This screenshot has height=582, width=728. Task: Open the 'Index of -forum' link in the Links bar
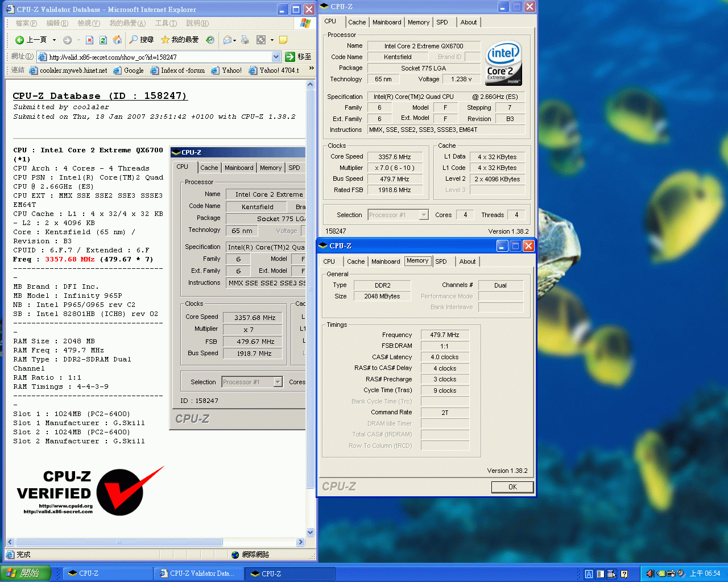[177, 70]
